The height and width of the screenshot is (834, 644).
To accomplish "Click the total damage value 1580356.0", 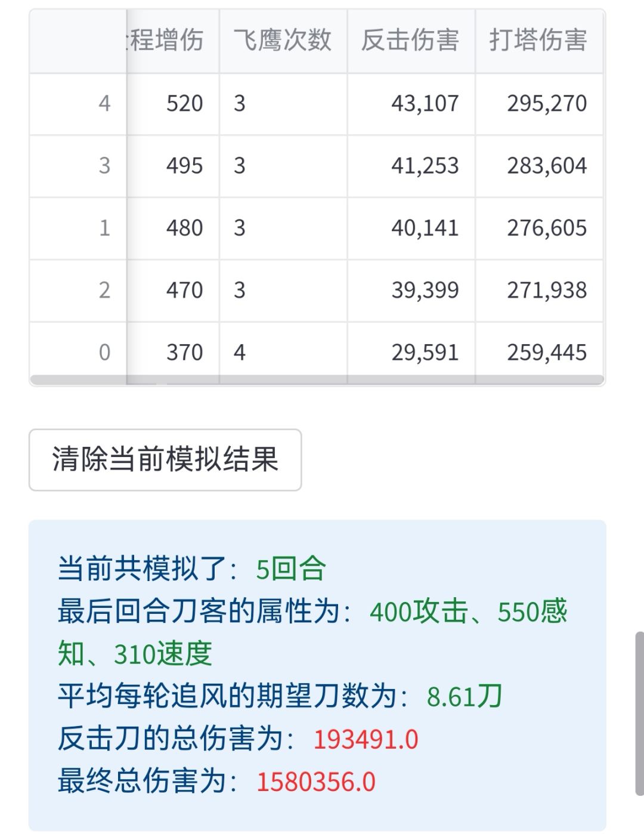I will 316,782.
